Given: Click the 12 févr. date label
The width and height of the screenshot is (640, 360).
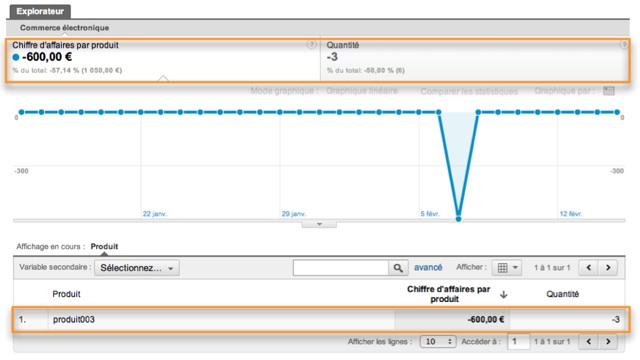Looking at the screenshot, I should pos(571,214).
